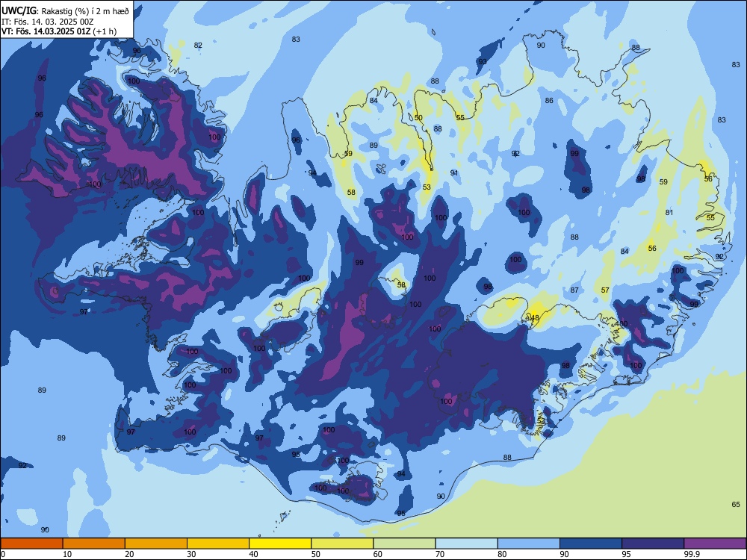Click the humidity value '86' on the map
The image size is (747, 560).
(549, 101)
